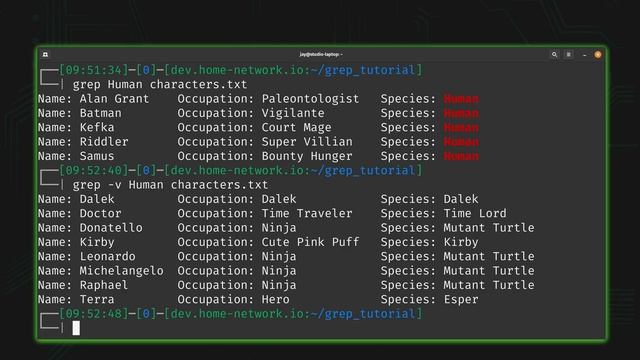Click the occupation 'Bounty Hunger'

tap(307, 156)
